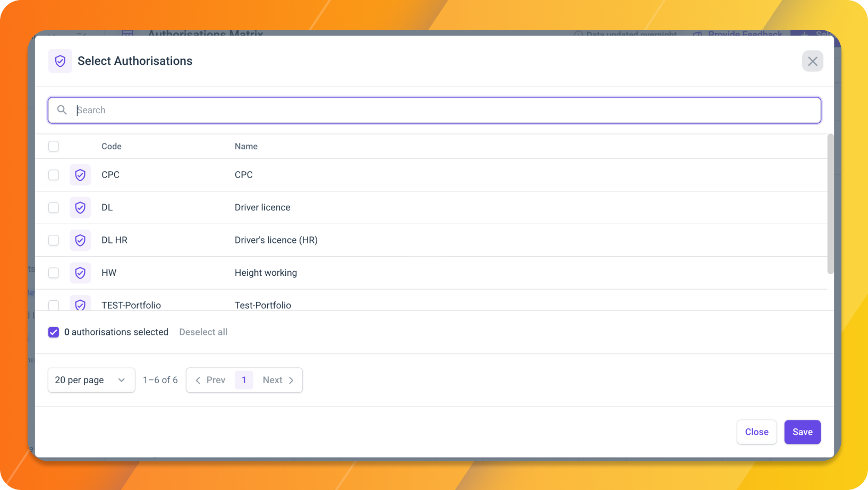Uncheck the authorisations selected checkbox

[x=54, y=332]
